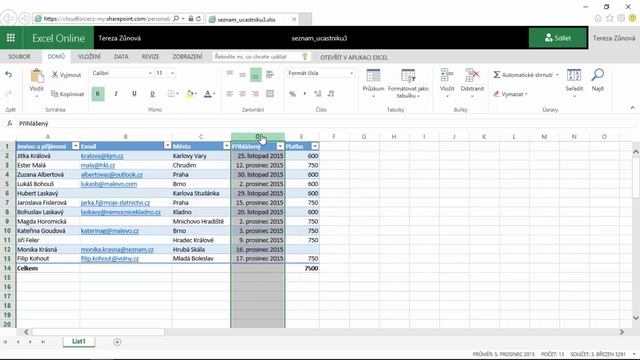Viewport: 640px width, 360px height.
Task: Increase decimal places
Action: pos(318,94)
